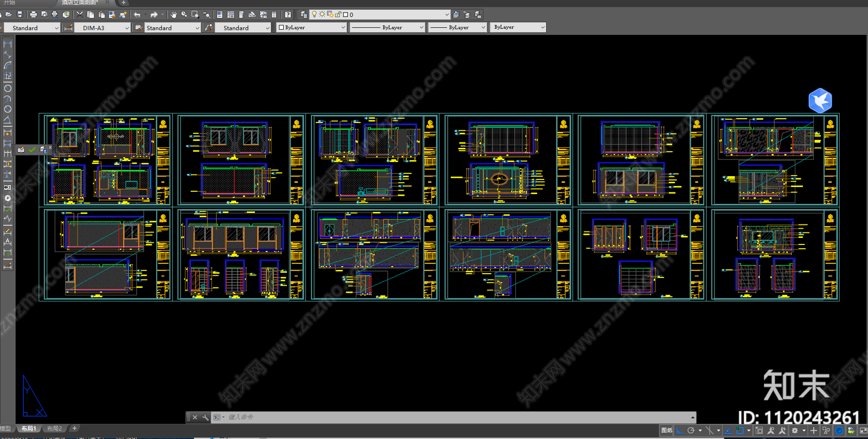Open Help with the question mark icon
868x439 pixels.
coord(288,15)
